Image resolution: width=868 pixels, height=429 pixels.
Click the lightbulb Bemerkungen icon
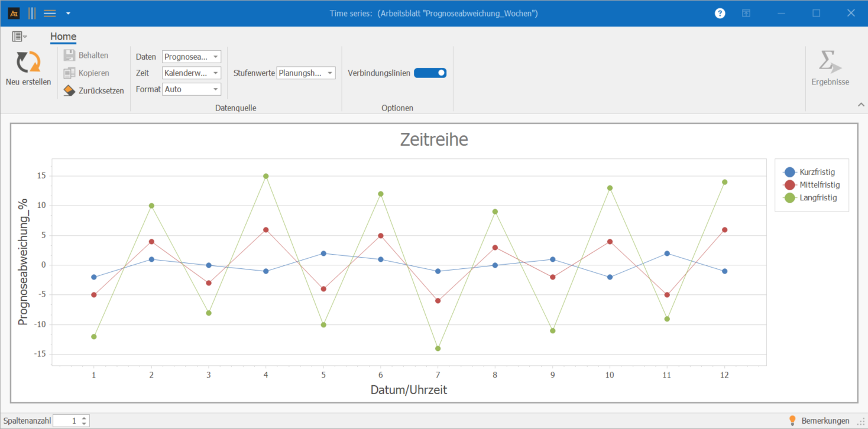[x=793, y=421]
